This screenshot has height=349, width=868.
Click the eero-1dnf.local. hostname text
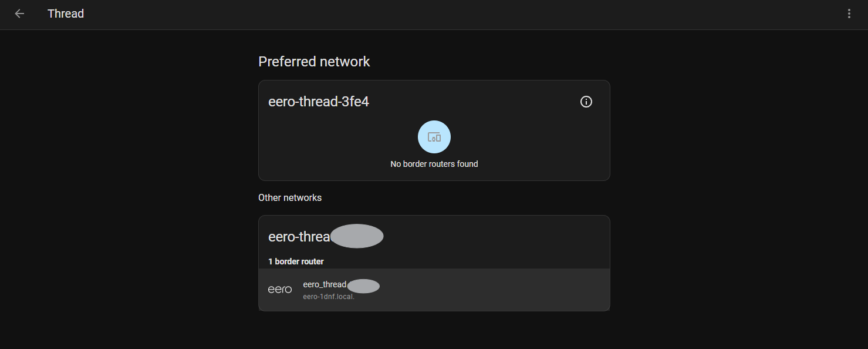(329, 297)
